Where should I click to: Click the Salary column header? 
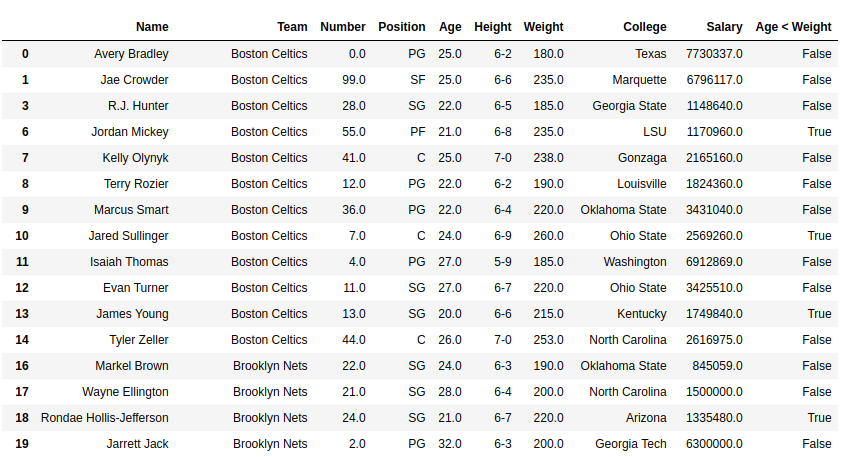tap(723, 27)
